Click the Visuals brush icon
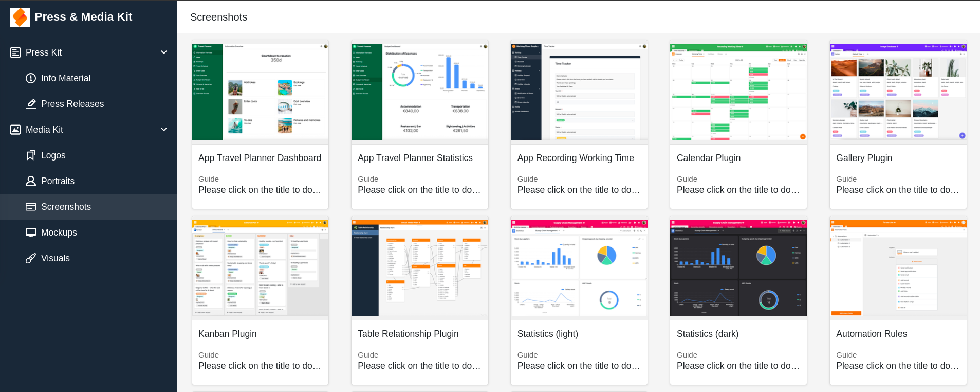Viewport: 980px width, 392px height. [31, 258]
